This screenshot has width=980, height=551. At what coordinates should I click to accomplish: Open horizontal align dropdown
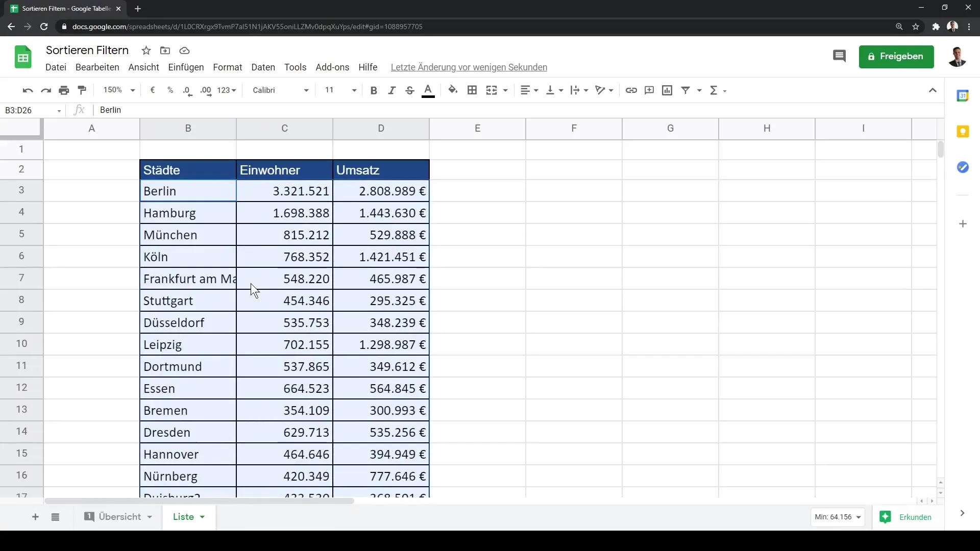[529, 90]
